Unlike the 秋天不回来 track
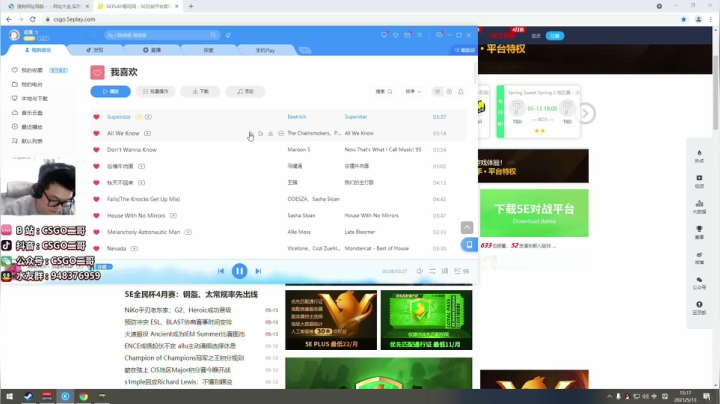Viewport: 720px width, 404px height. click(96, 183)
